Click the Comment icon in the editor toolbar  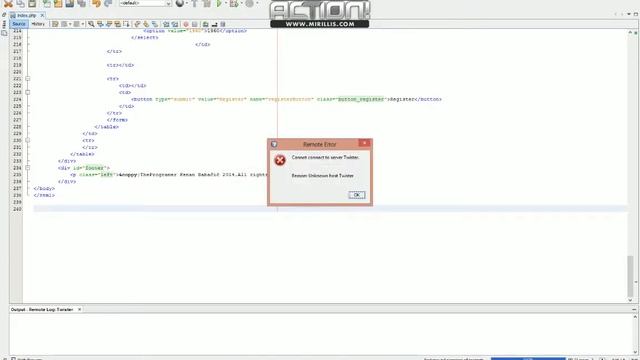[x=205, y=24]
